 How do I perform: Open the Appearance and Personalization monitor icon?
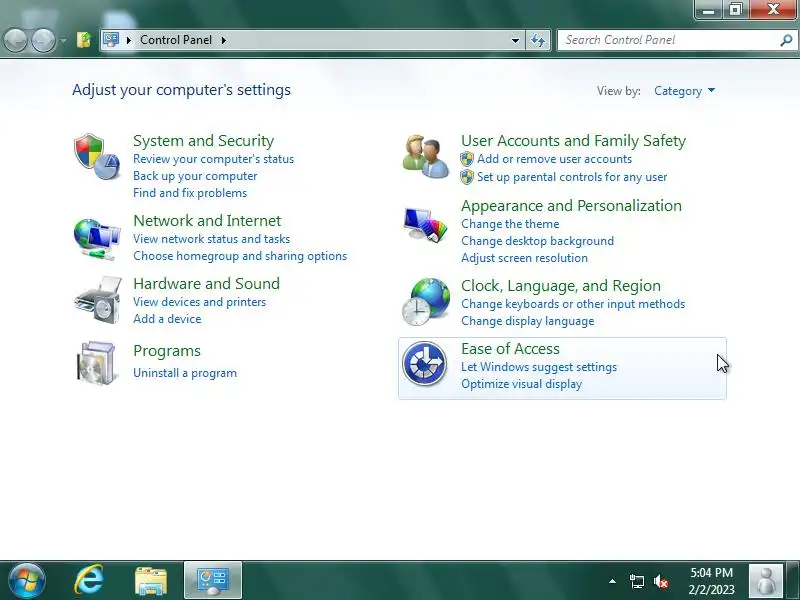pos(425,224)
